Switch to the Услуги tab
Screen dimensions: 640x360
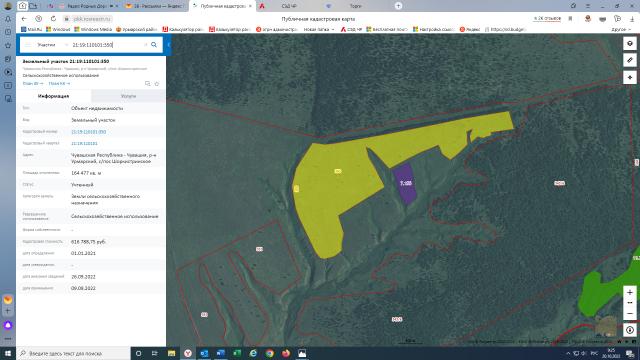pos(128,96)
